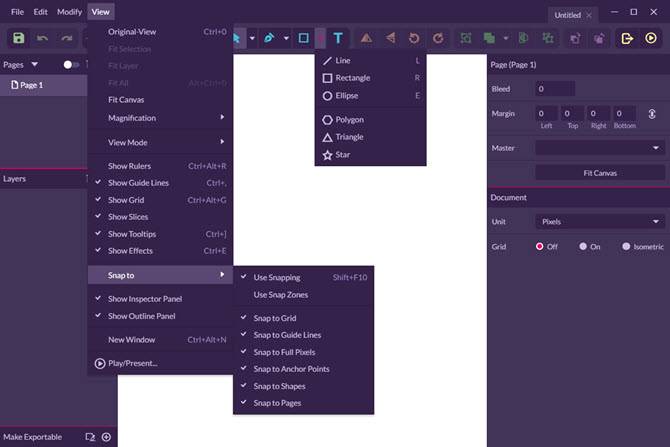Click the yellow Play/Present toolbar icon
The height and width of the screenshot is (447, 670).
click(651, 38)
